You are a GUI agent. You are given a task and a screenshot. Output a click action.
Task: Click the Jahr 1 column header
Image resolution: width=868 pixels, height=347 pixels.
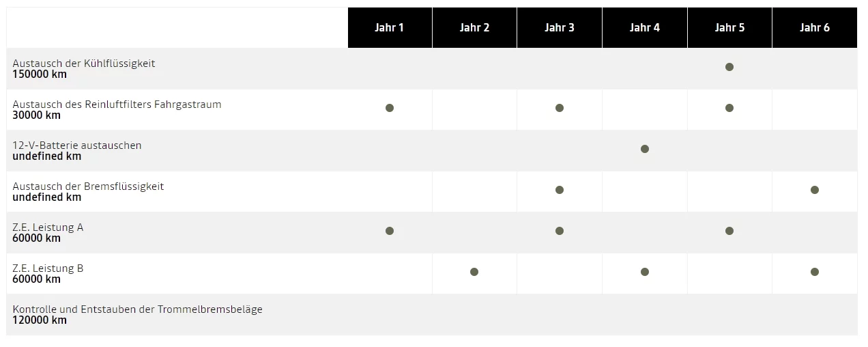coord(390,28)
